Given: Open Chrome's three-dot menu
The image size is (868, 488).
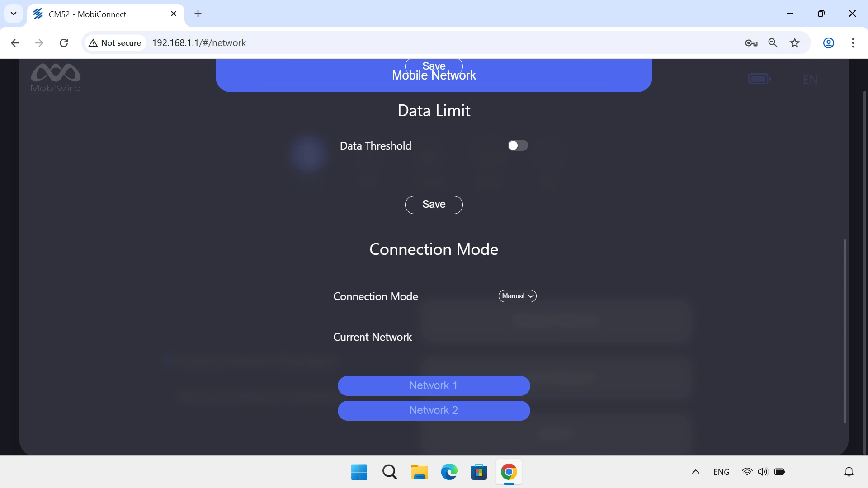Looking at the screenshot, I should coord(853,42).
